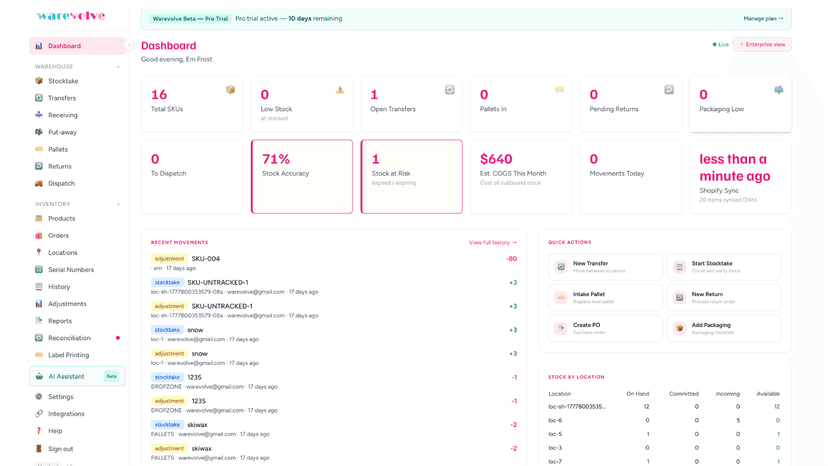
Task: Click the Warevolve Beta — Pro Trial badge
Action: [x=190, y=18]
